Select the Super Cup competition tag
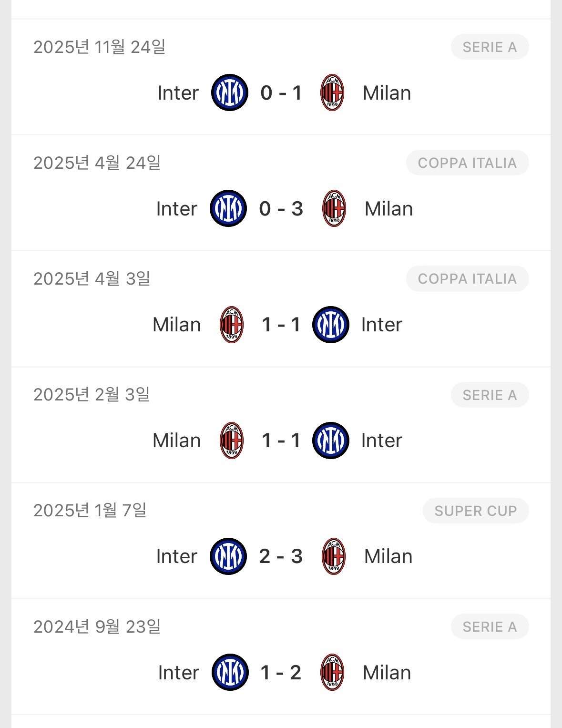The image size is (562, 728). click(475, 511)
